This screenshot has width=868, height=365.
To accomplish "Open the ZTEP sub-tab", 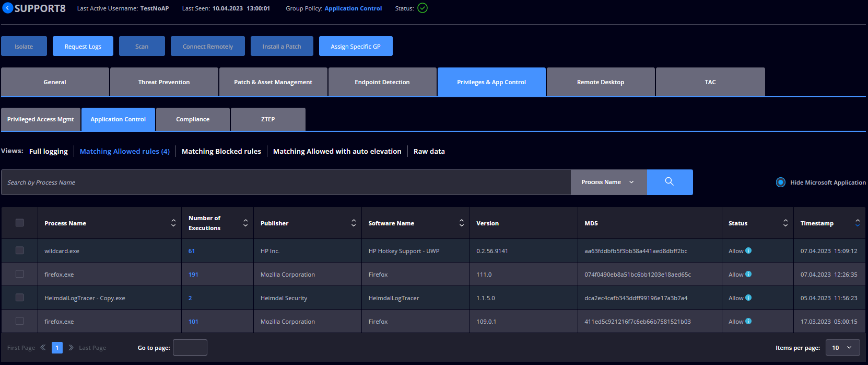I will point(268,119).
